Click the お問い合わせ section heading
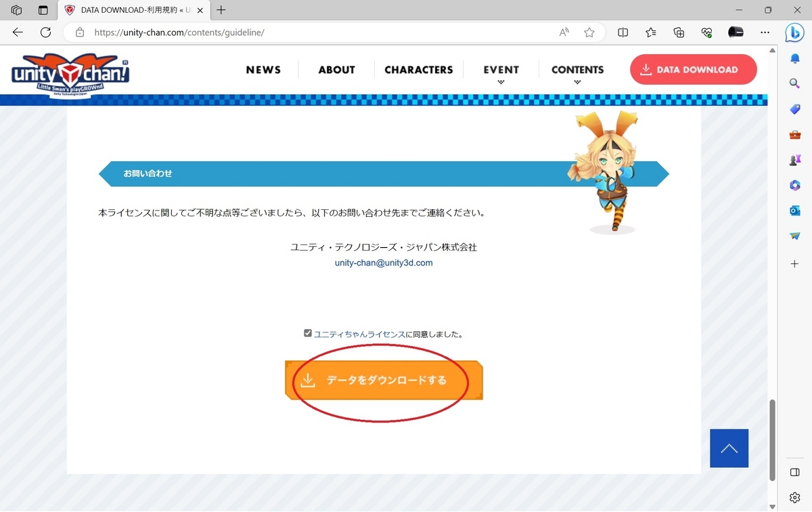Image resolution: width=812 pixels, height=512 pixels. [148, 173]
